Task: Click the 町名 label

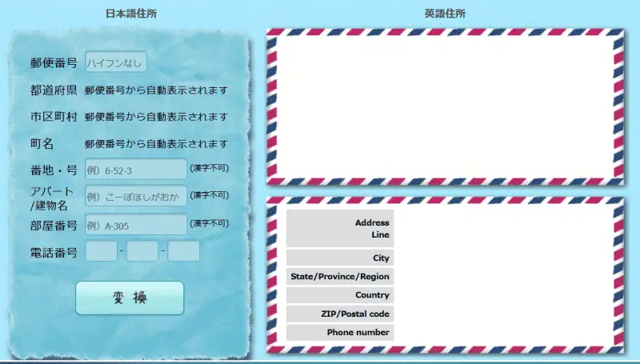Action: (42, 144)
